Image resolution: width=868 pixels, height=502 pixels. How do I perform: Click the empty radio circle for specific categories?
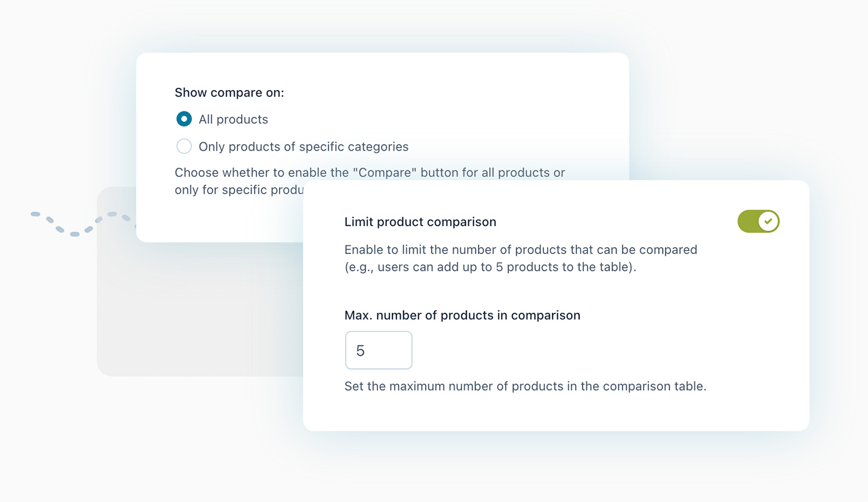click(x=184, y=146)
